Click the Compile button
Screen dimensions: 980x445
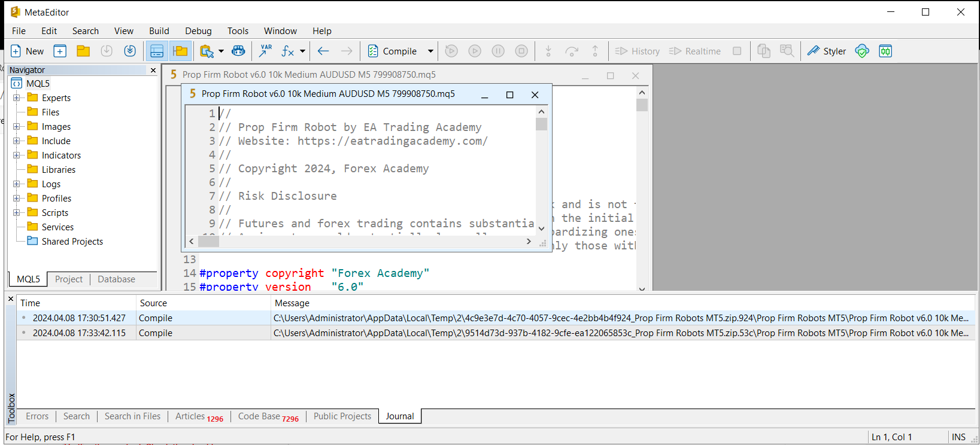(393, 51)
